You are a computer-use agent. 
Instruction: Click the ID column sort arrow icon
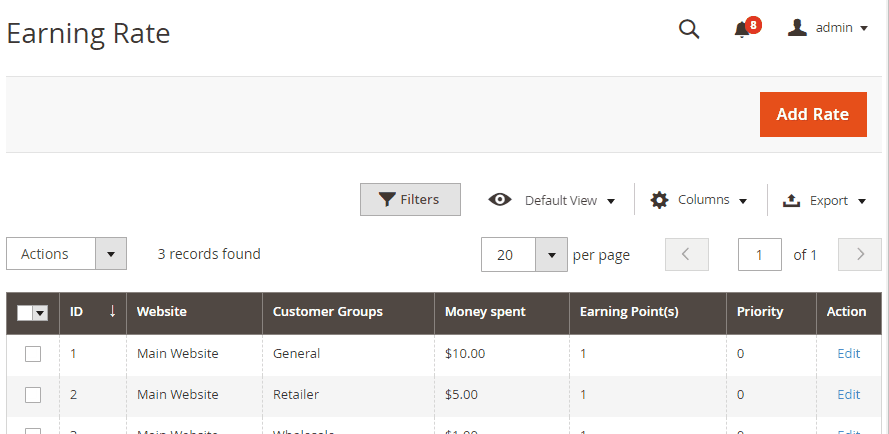(x=112, y=310)
